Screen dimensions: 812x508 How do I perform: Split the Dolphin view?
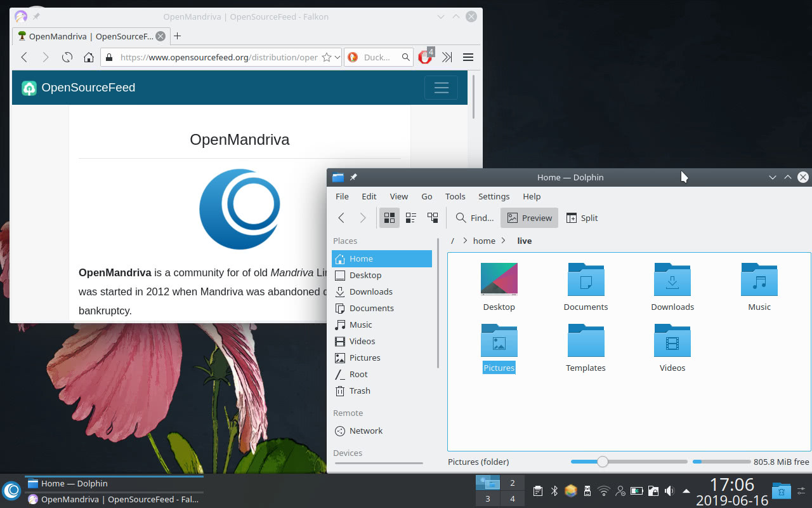(582, 218)
